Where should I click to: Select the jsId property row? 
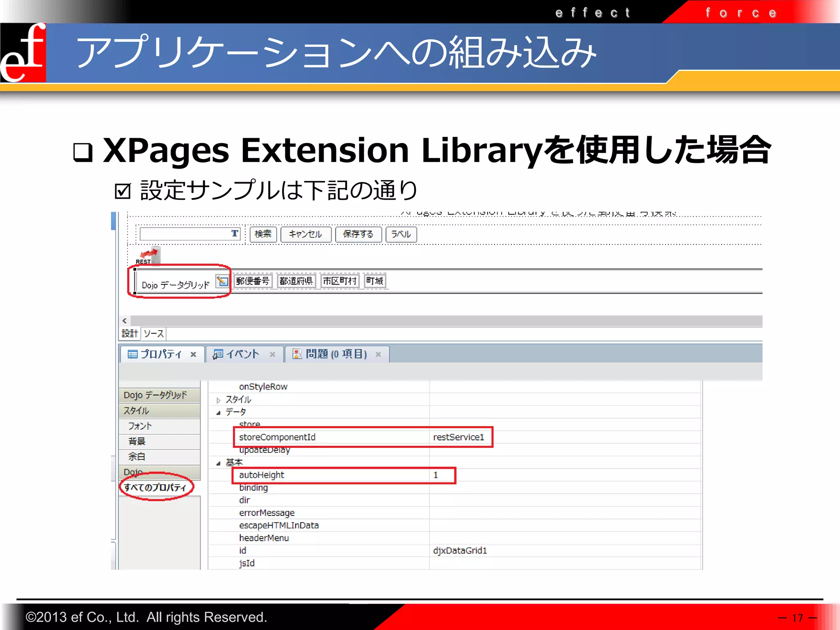click(455, 563)
